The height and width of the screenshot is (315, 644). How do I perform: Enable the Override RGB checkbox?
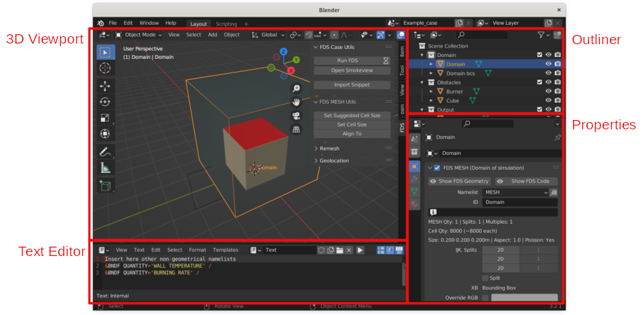pos(485,298)
